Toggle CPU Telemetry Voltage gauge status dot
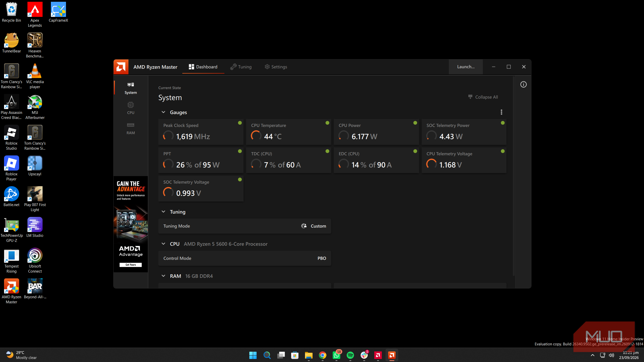Viewport: 644px width, 362px height. (x=503, y=151)
